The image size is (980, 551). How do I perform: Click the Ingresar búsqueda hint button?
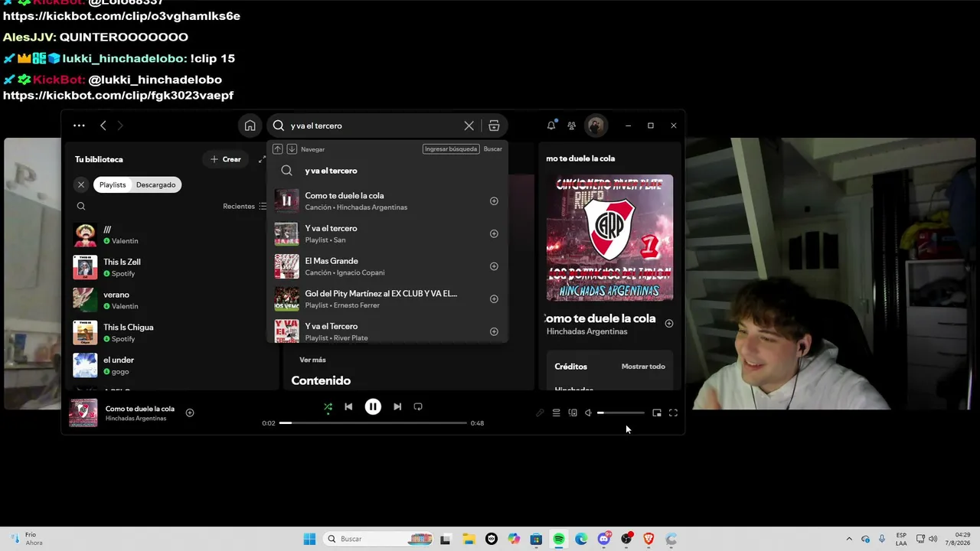tap(451, 149)
